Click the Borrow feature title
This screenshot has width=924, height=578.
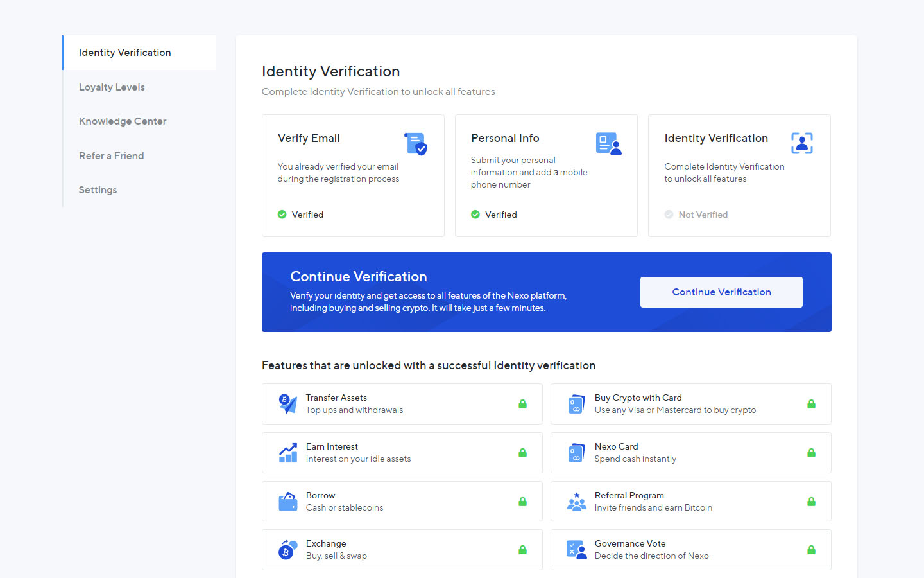coord(320,495)
